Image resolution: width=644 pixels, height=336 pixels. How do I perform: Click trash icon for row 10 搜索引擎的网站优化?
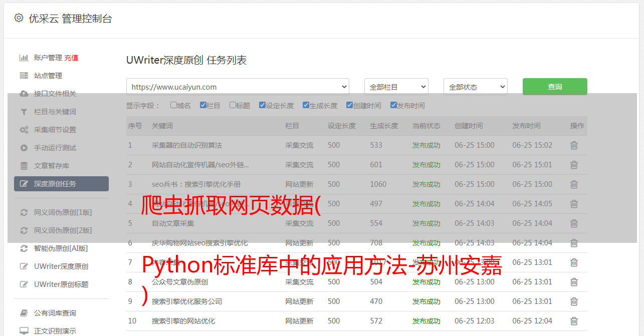point(574,321)
